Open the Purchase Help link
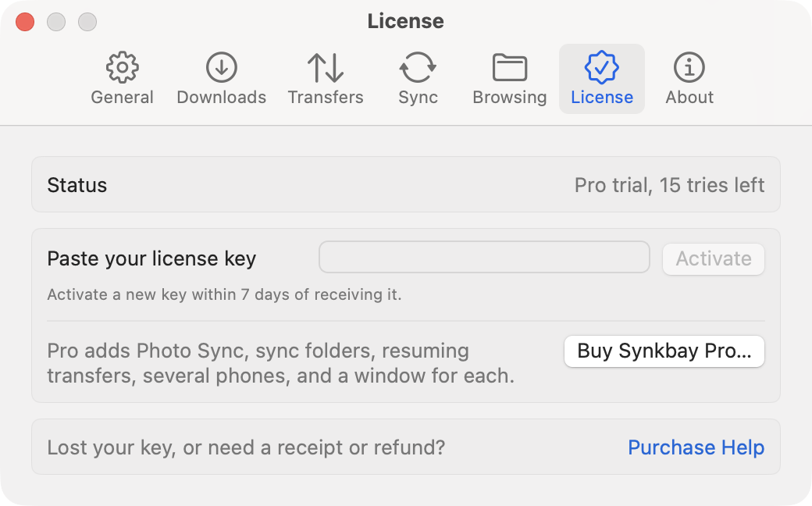The image size is (812, 506). [696, 447]
